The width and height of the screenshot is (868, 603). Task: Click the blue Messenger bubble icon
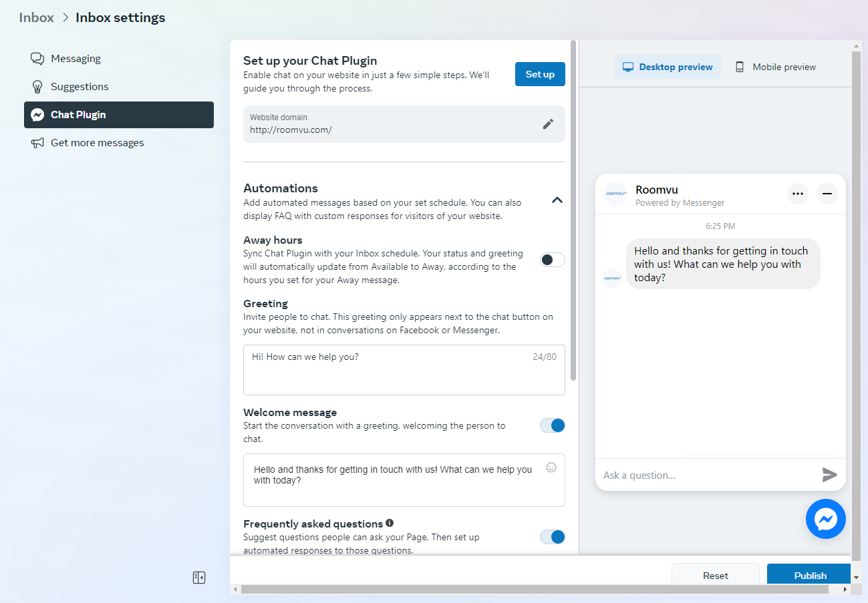pyautogui.click(x=825, y=519)
